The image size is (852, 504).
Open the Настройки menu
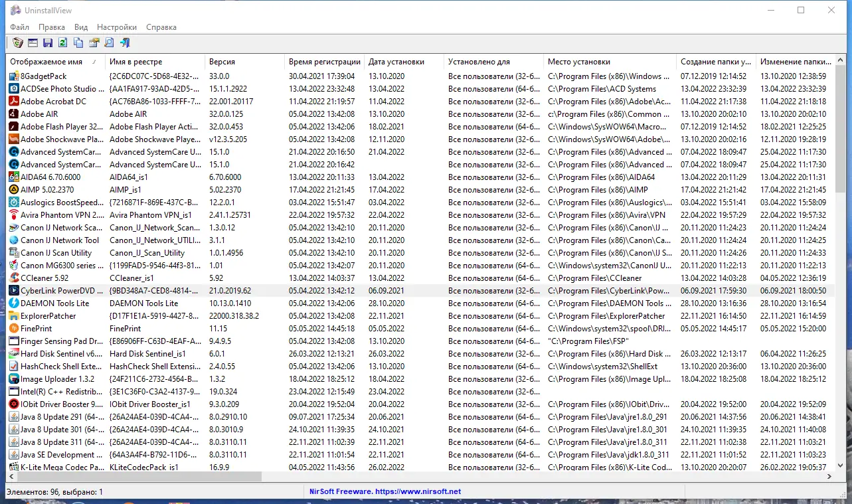(117, 27)
